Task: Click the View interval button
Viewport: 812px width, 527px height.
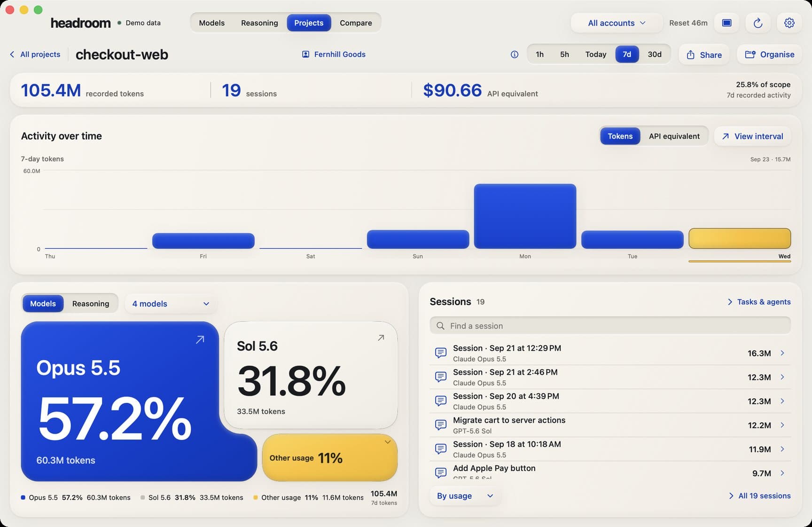Action: [752, 136]
